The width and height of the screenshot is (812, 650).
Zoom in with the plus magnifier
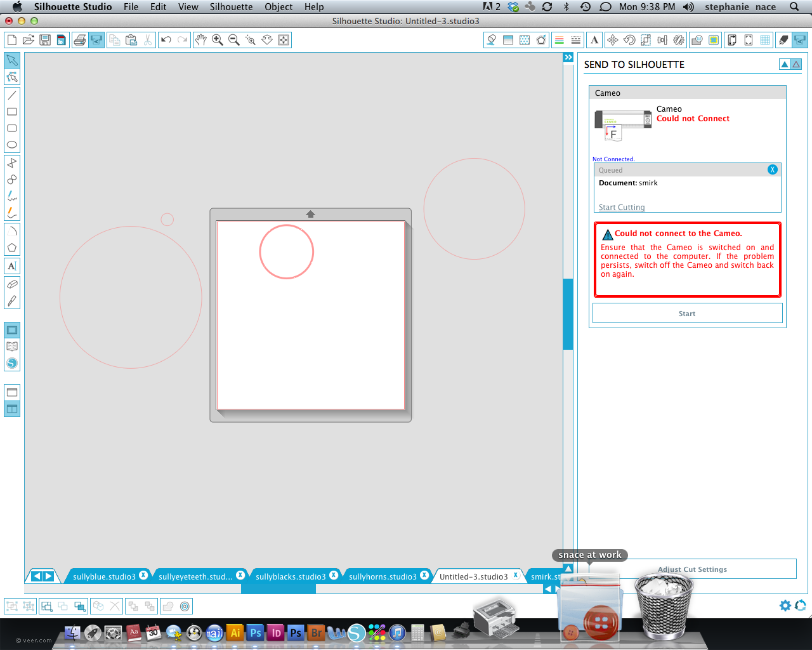coord(217,40)
